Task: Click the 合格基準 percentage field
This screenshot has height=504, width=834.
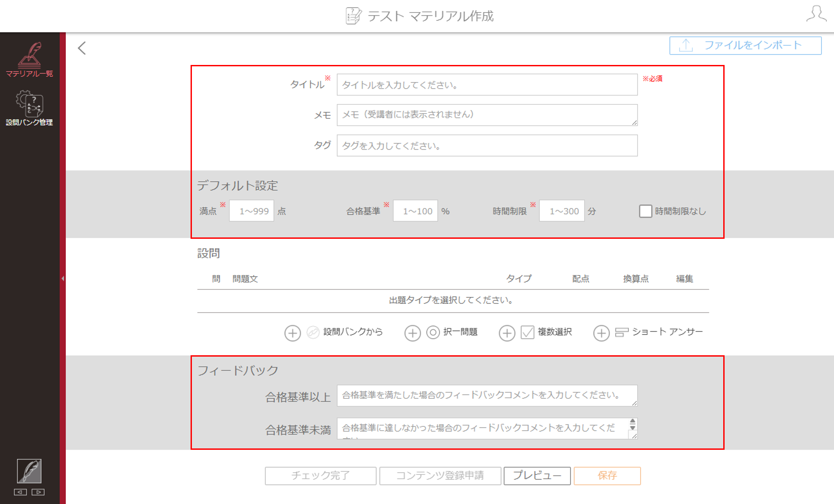Action: pyautogui.click(x=416, y=211)
